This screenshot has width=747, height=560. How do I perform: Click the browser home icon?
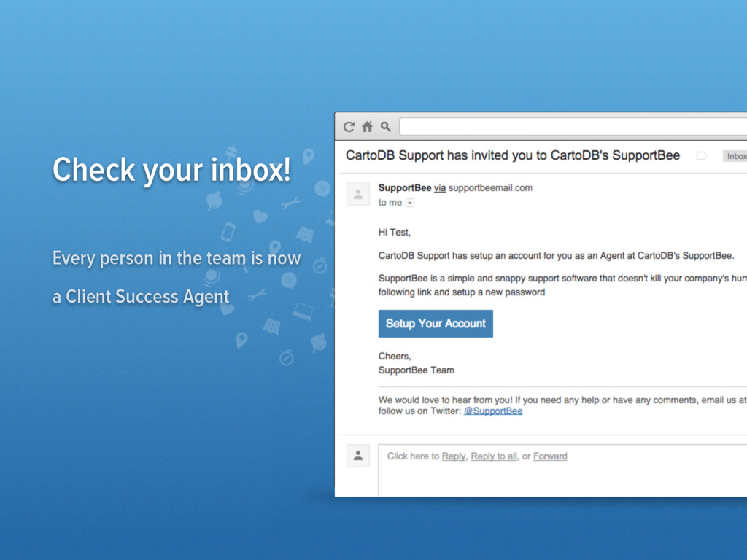tap(368, 127)
